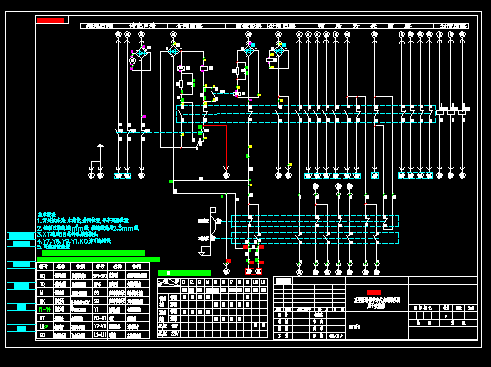Select the yellow-marked coil rectangle near the top center
Image resolution: width=491 pixels, height=367 pixels.
[x=271, y=60]
